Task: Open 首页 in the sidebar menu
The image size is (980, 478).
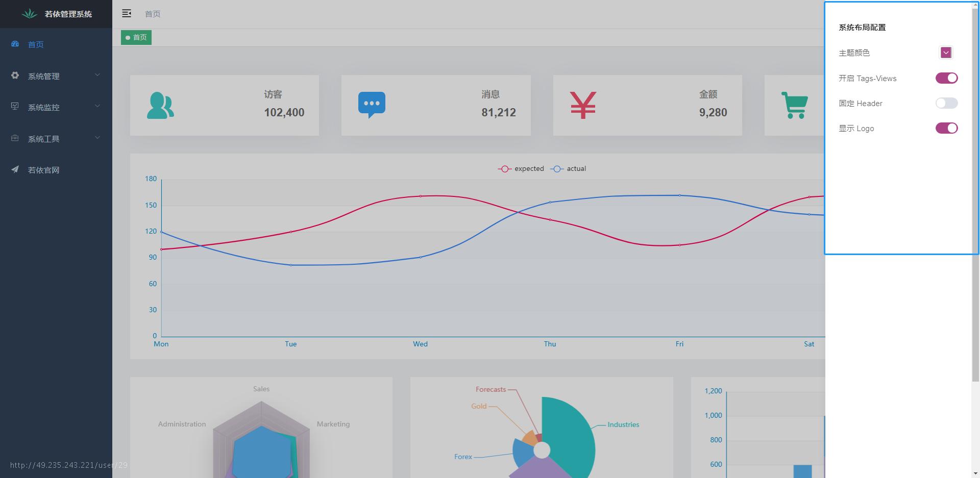Action: coord(56,44)
